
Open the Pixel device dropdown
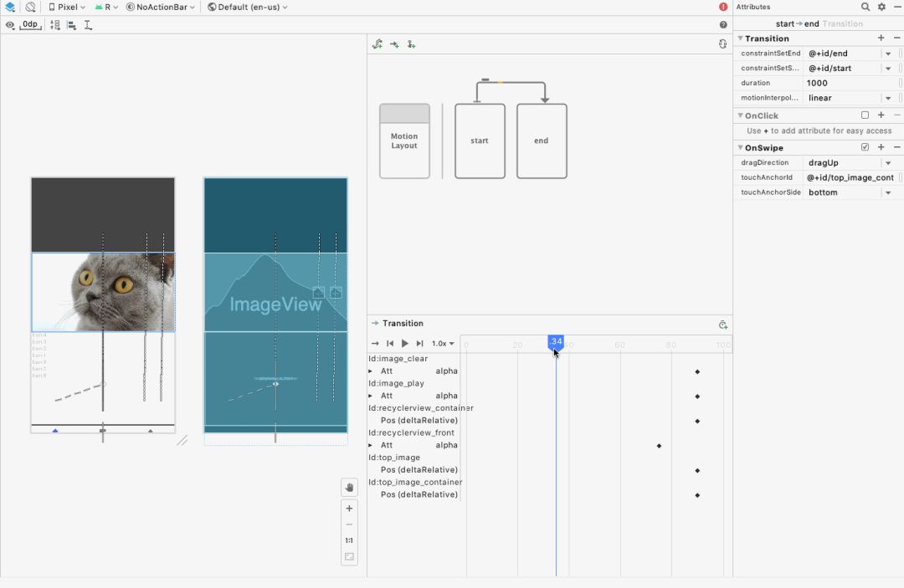pos(67,7)
